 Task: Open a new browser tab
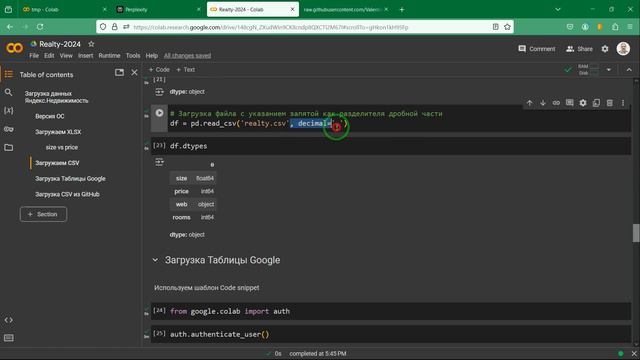402,9
